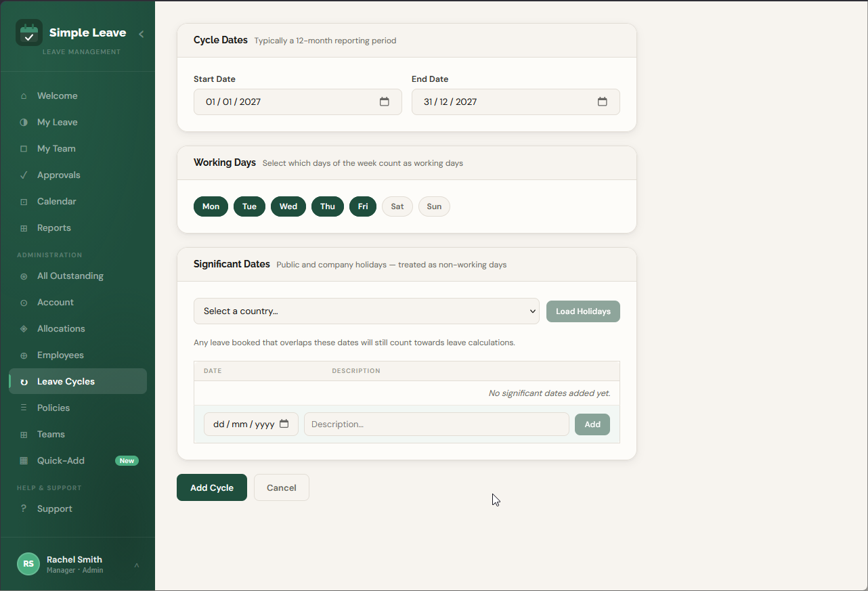Turn off the Fri working day pill

click(363, 206)
